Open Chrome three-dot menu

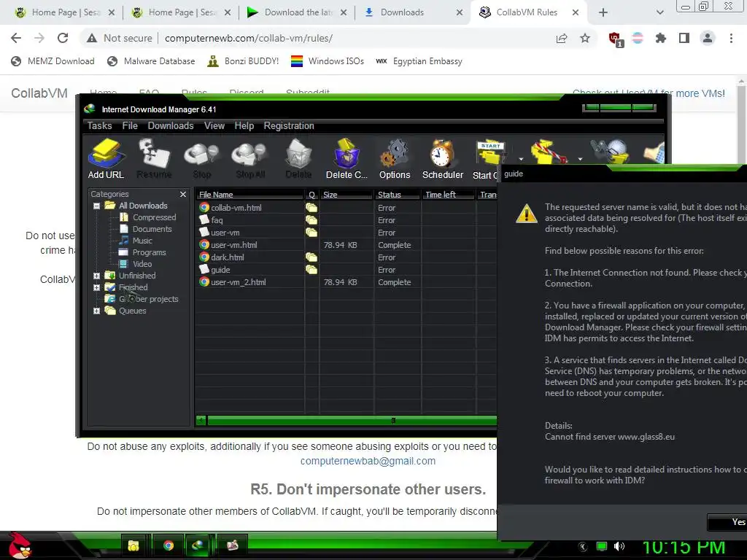tap(731, 38)
